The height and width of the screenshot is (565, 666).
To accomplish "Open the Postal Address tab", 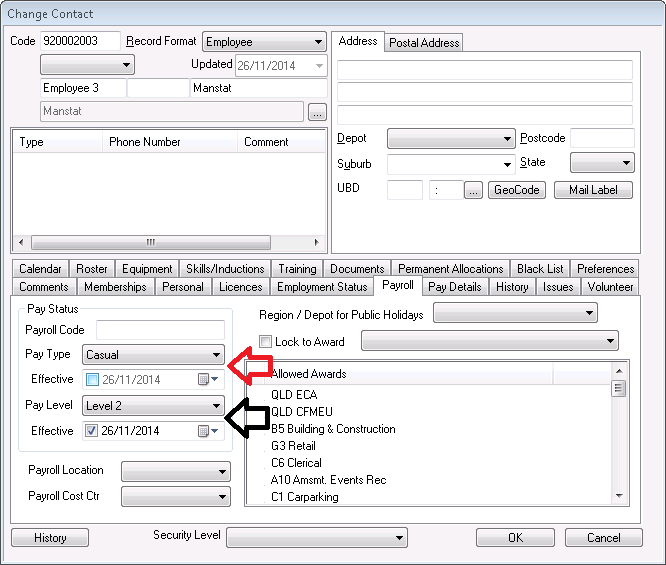I will point(424,43).
